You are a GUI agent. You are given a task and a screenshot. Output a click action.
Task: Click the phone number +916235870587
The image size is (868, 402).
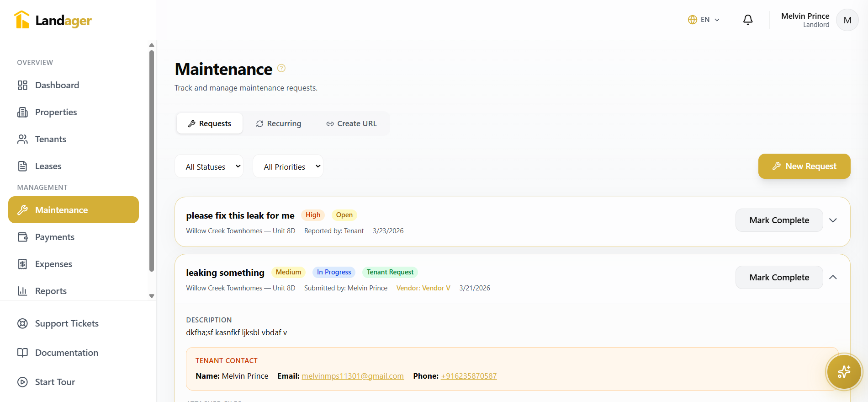click(x=469, y=376)
